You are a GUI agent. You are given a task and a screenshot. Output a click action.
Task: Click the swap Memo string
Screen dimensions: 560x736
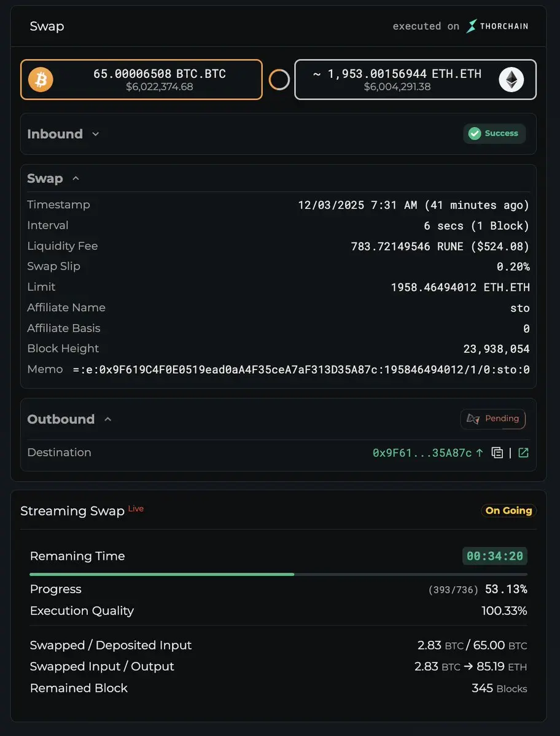(x=301, y=370)
